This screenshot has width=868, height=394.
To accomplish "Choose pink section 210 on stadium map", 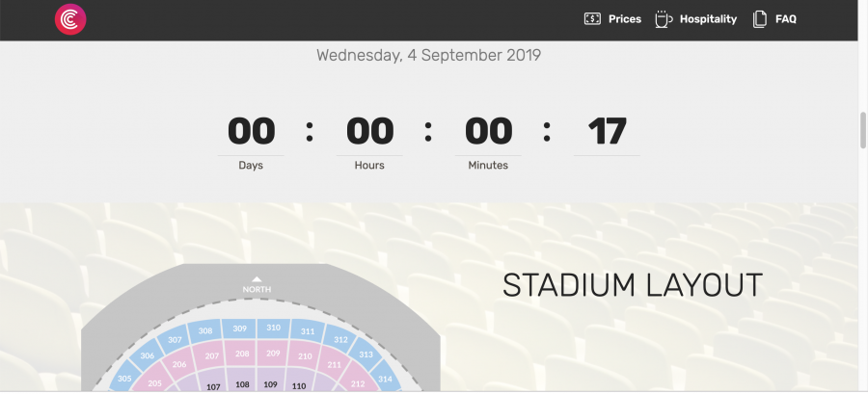I will click(305, 357).
